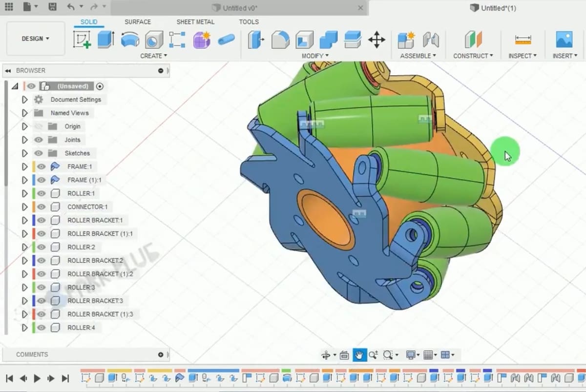Hide the ROLLER:1 component

point(42,193)
